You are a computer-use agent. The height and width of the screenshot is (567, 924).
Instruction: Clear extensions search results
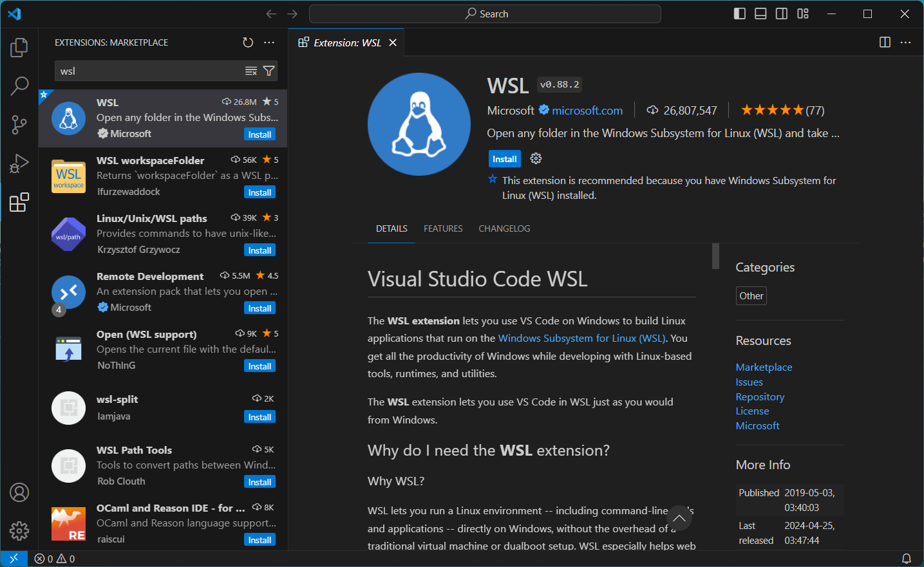251,71
